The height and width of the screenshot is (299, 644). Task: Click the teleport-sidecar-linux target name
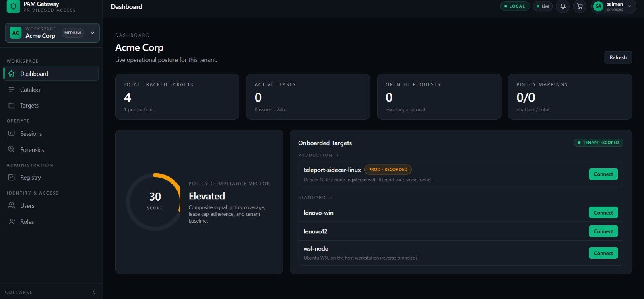click(x=332, y=170)
